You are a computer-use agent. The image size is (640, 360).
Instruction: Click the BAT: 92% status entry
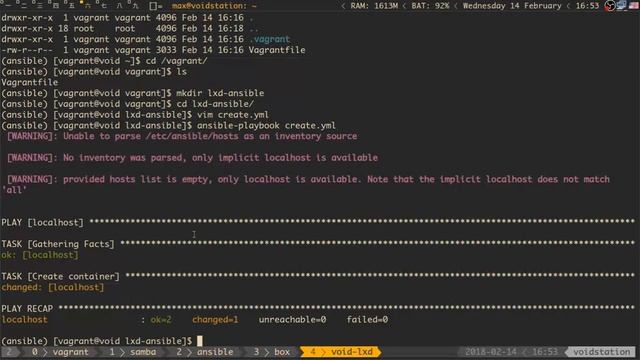click(430, 6)
